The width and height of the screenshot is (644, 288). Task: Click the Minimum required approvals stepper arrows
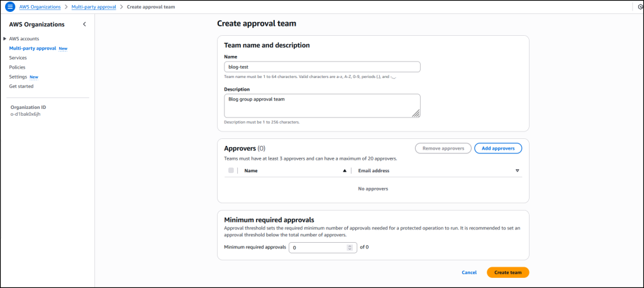pos(350,248)
